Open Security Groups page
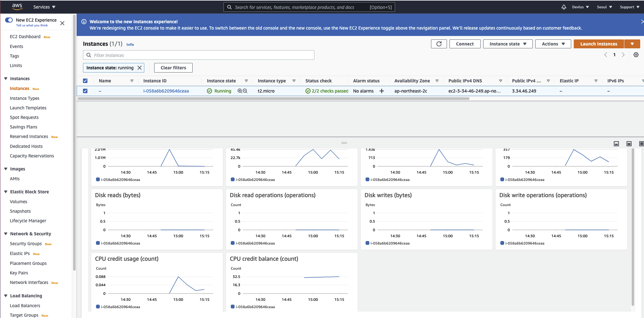This screenshot has height=318, width=644. pyautogui.click(x=26, y=244)
